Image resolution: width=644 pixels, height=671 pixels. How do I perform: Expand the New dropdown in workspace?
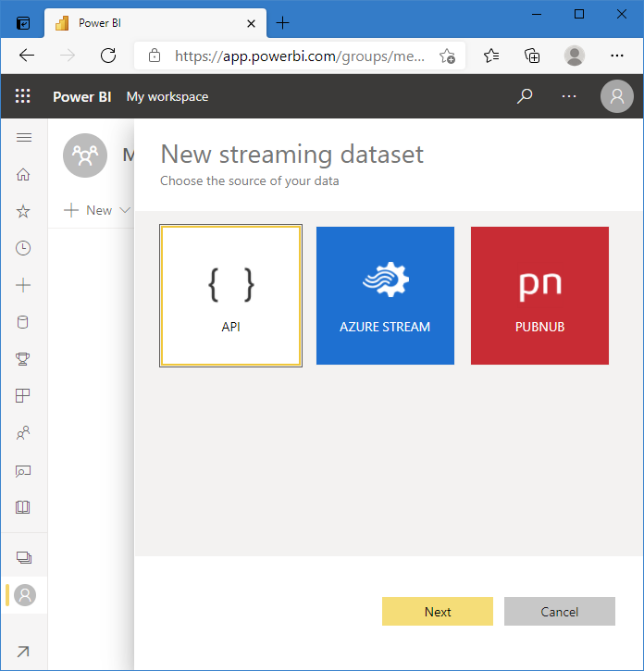point(97,210)
